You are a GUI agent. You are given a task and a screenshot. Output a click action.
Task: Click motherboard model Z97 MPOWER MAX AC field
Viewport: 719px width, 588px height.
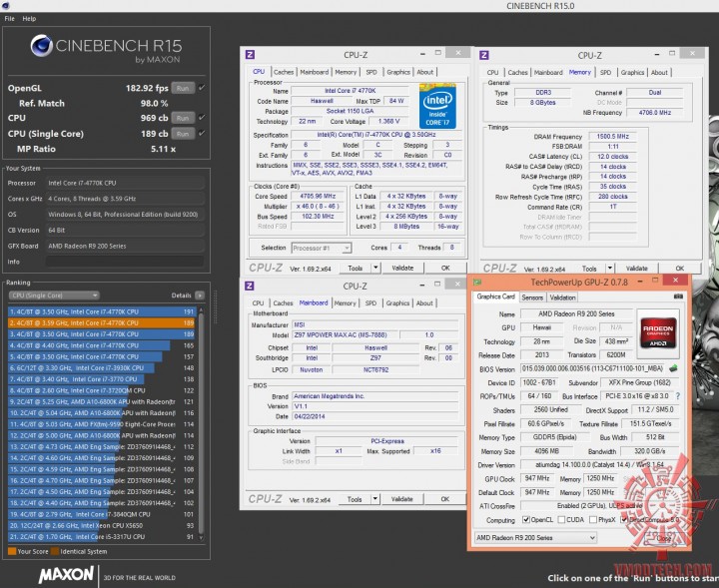point(346,335)
